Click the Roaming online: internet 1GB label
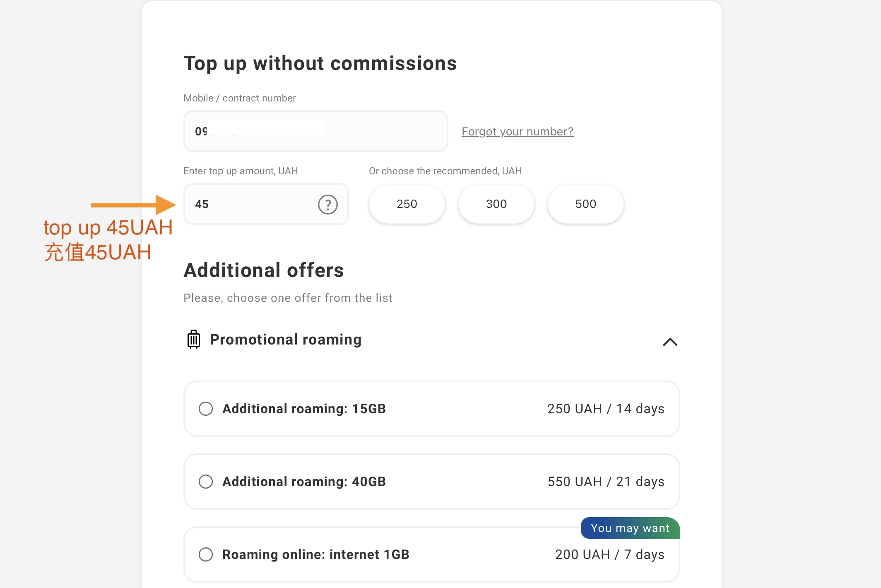This screenshot has width=881, height=588. pyautogui.click(x=315, y=554)
